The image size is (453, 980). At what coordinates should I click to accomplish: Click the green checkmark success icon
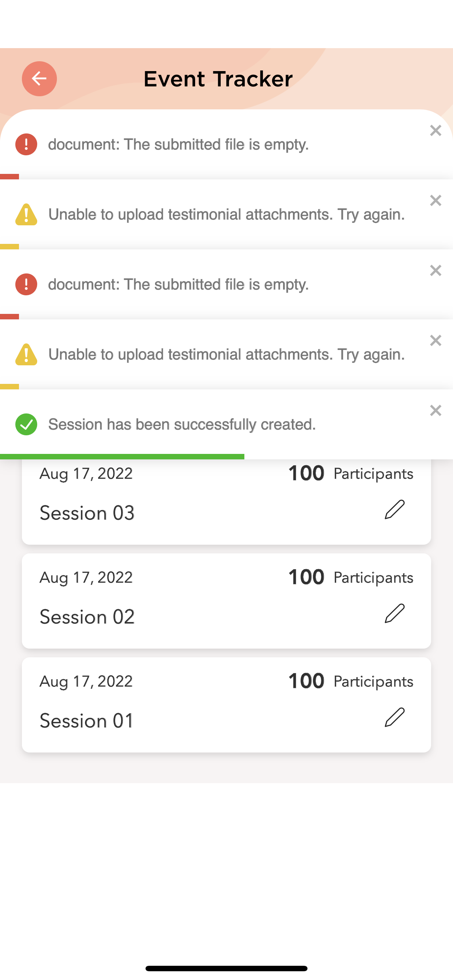pyautogui.click(x=26, y=424)
